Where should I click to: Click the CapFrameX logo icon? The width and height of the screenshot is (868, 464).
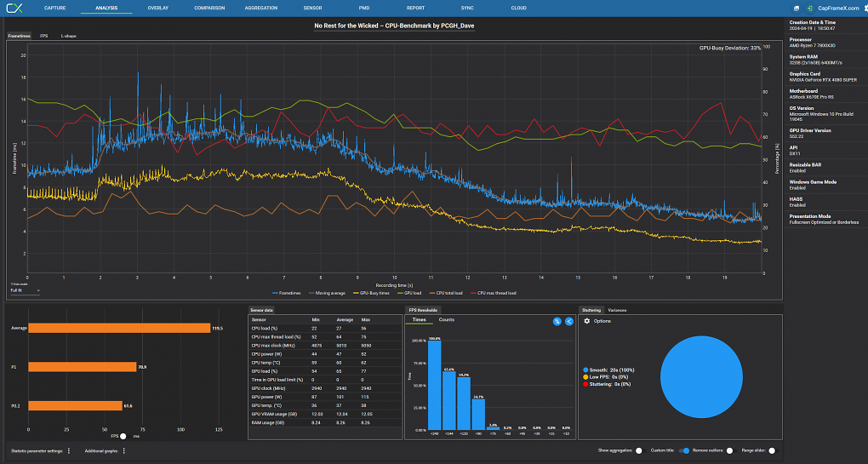point(14,8)
